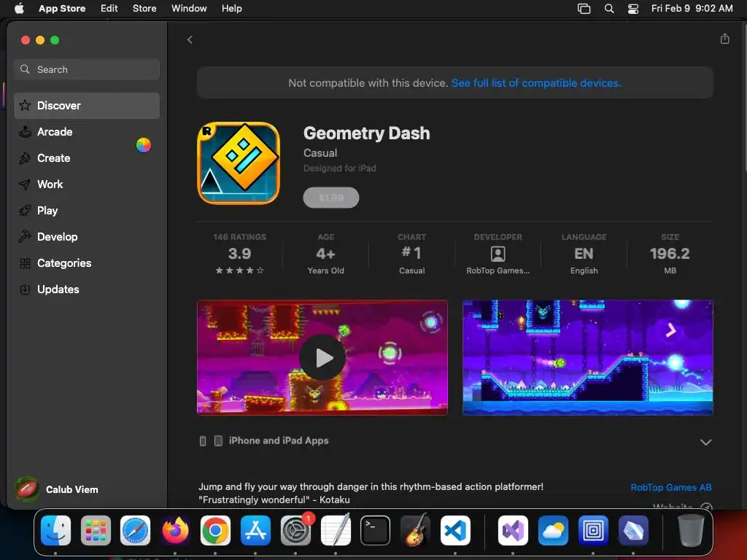Open Visual Studio purple Dock icon

pyautogui.click(x=513, y=531)
